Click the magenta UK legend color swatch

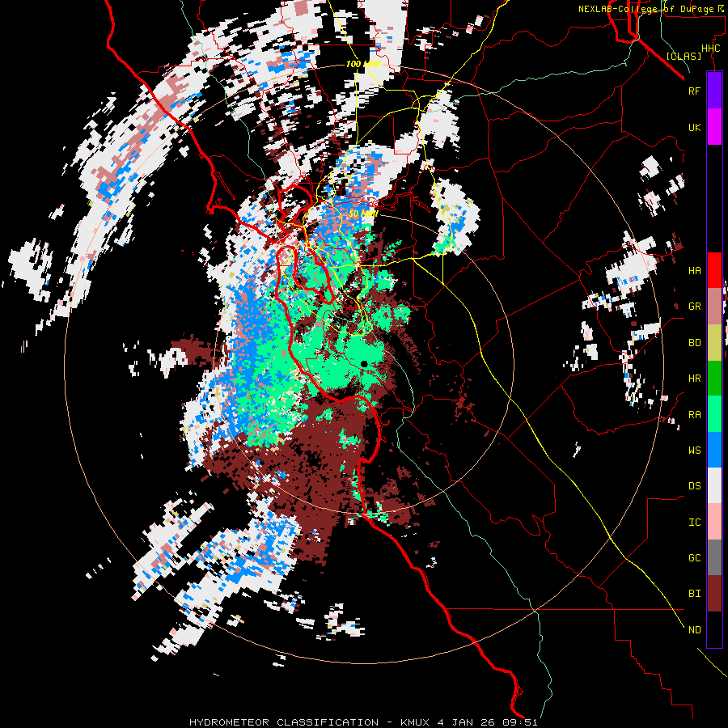714,127
